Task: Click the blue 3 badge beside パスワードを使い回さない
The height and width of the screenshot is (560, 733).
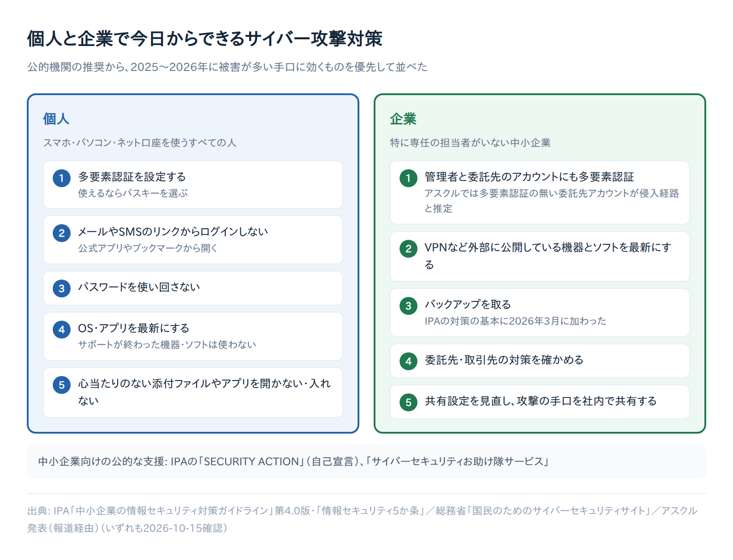Action: 62,288
